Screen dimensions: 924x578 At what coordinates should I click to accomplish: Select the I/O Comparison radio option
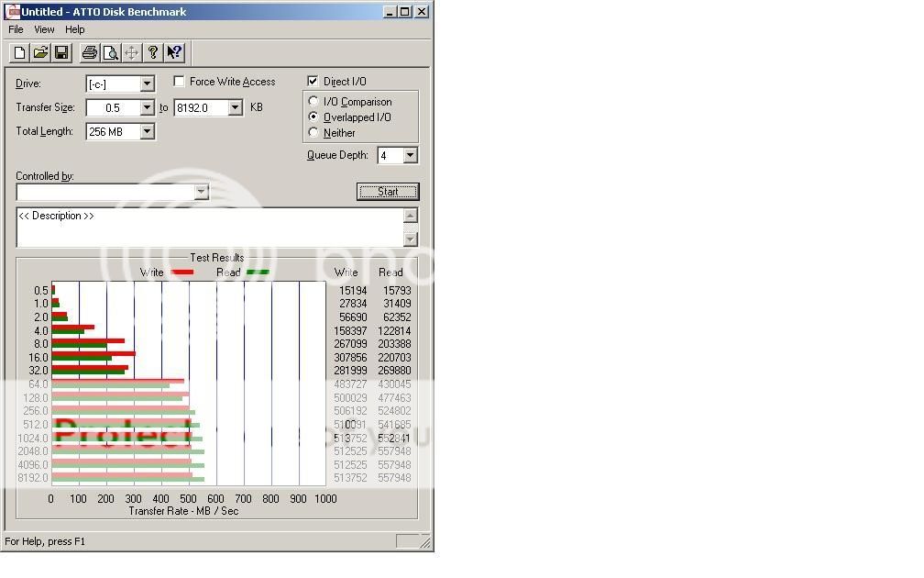tap(313, 102)
